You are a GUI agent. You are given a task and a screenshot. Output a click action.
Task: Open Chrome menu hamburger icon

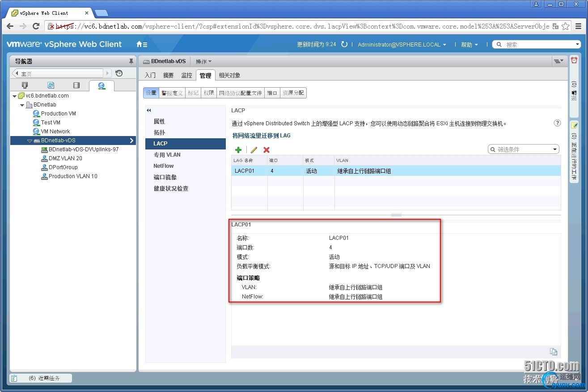pyautogui.click(x=579, y=26)
